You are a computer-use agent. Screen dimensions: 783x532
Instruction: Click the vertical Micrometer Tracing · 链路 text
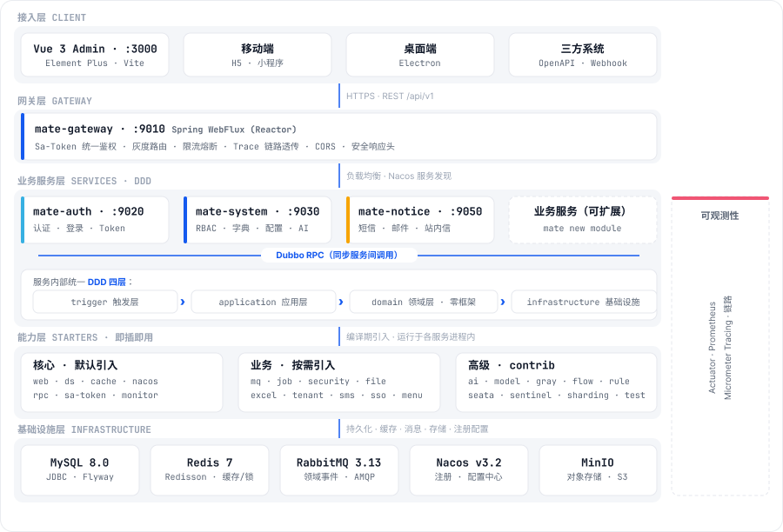(x=727, y=348)
